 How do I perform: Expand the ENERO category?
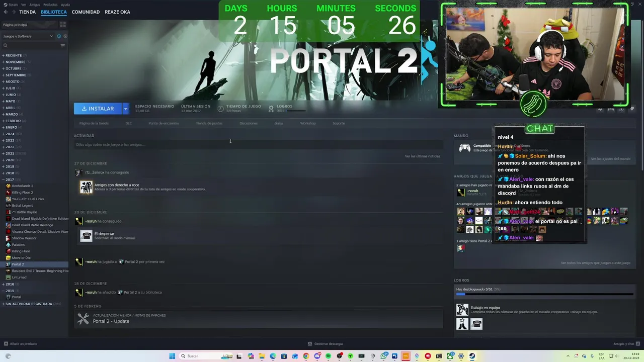point(12,127)
